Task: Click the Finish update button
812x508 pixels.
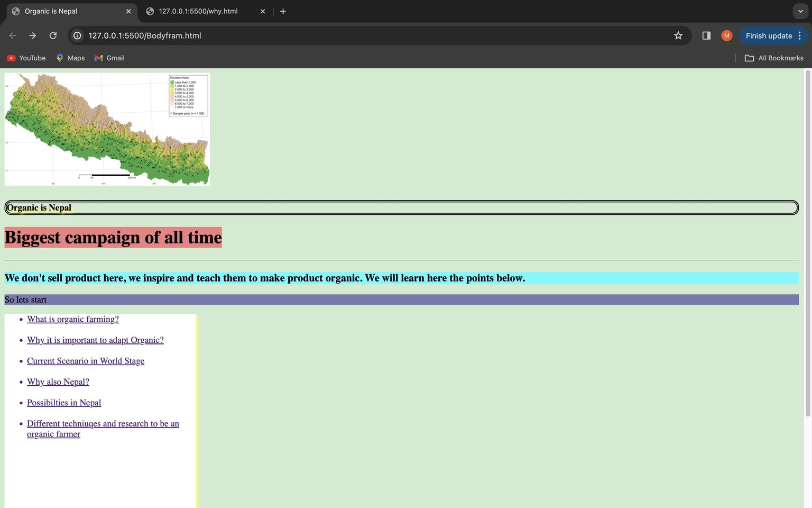Action: click(769, 35)
